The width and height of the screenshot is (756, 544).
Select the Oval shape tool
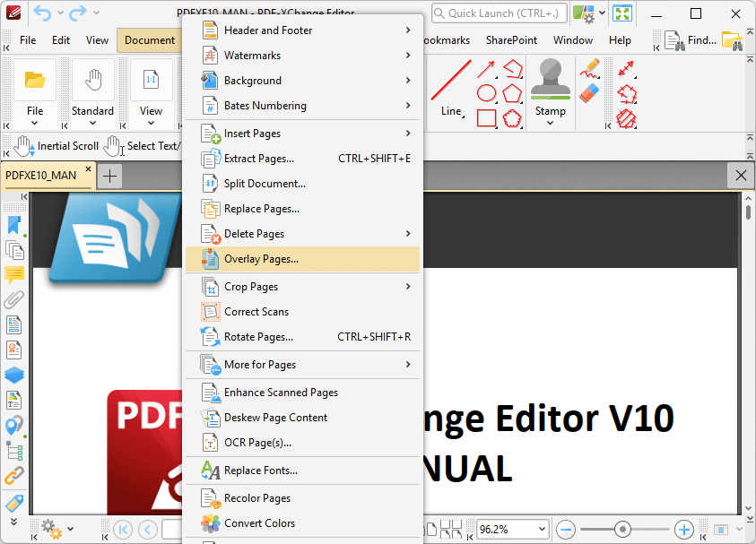click(486, 93)
